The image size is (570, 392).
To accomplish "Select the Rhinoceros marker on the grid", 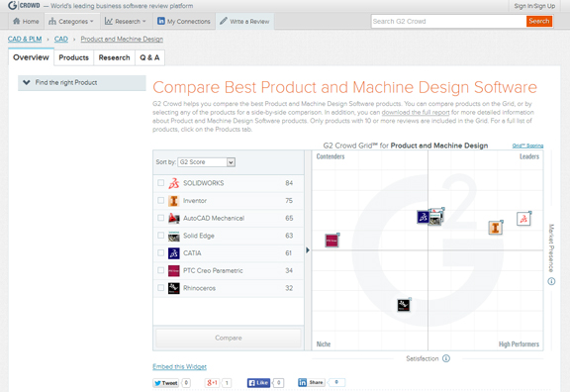I will coord(404,305).
